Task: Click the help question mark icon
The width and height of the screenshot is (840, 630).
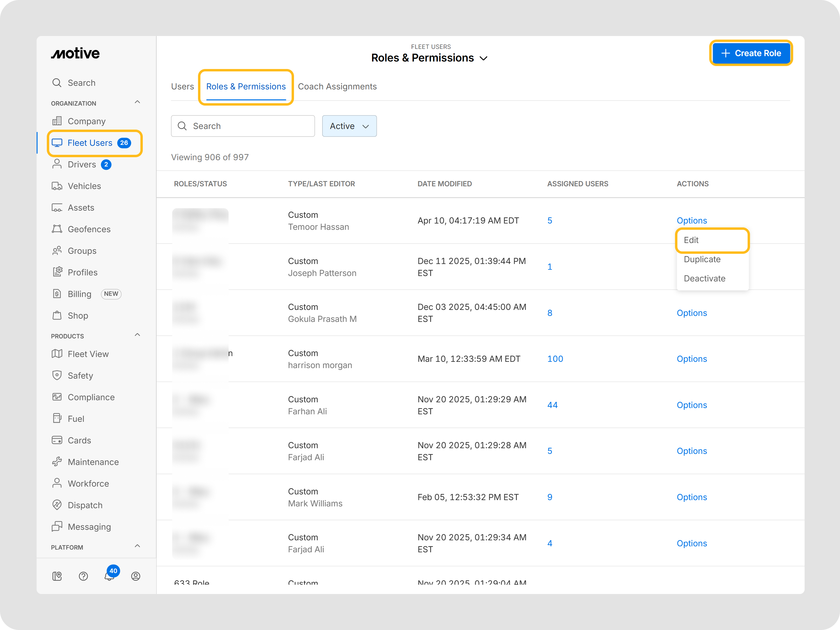Action: point(83,576)
